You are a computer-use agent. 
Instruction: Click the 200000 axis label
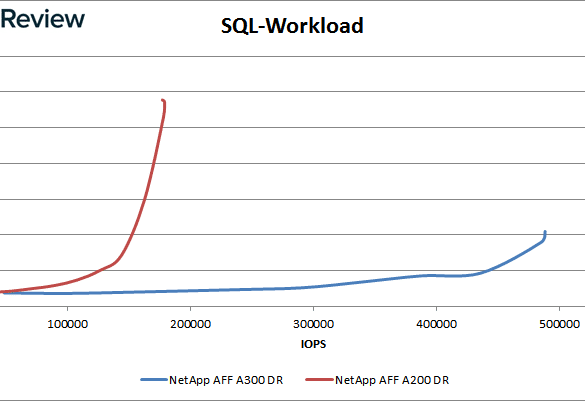pos(191,324)
